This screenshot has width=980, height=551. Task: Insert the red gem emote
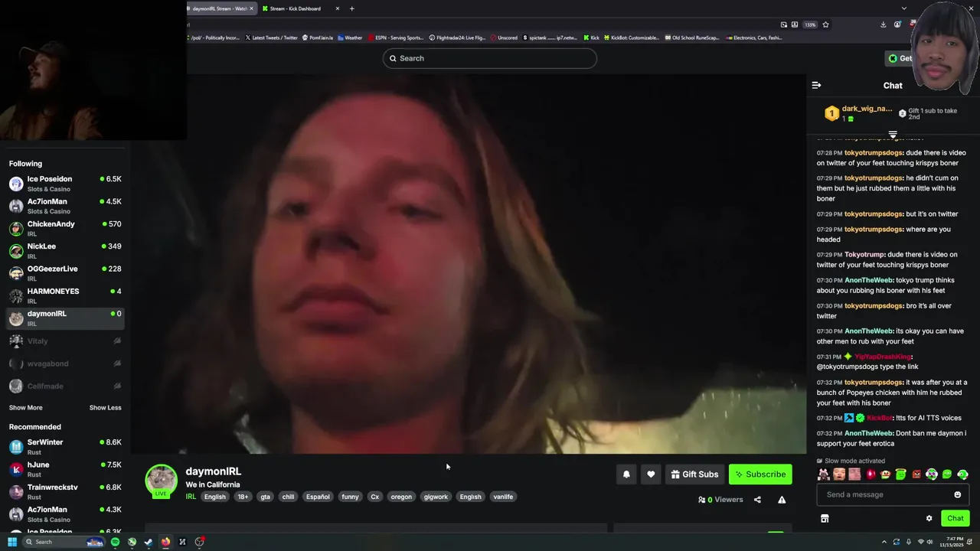pos(871,474)
